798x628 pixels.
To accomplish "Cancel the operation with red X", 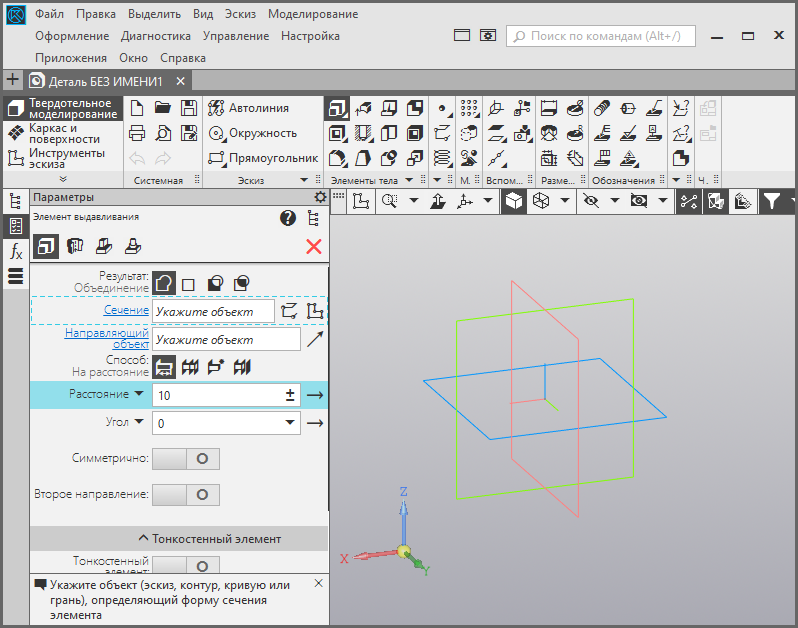I will click(314, 247).
